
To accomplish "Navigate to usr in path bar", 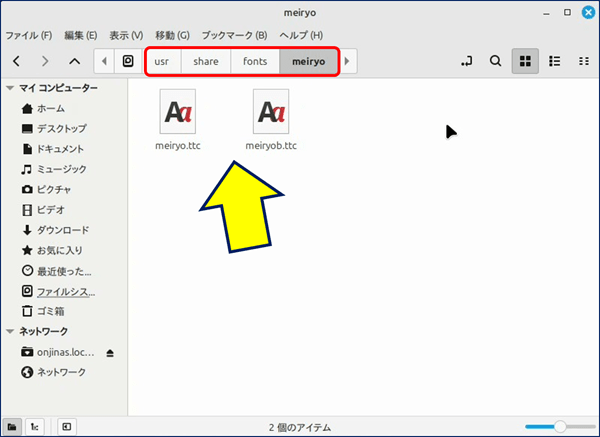I will click(162, 61).
